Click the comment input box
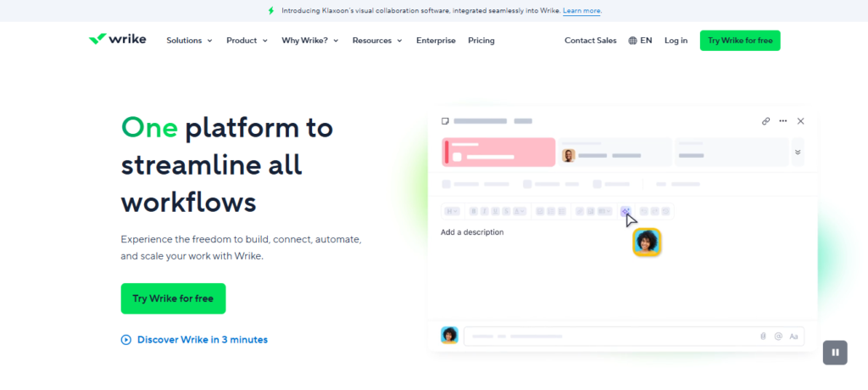868x390 pixels. [634, 337]
